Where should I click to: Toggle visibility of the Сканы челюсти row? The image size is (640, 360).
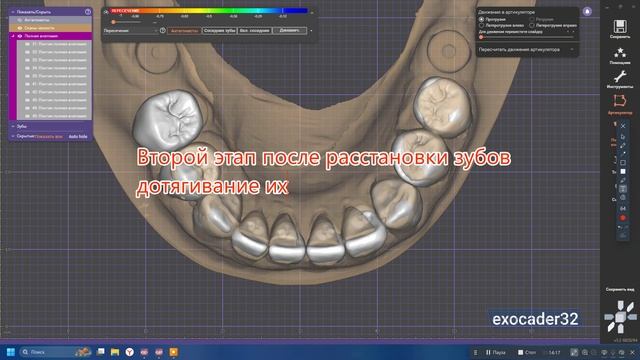[x=20, y=28]
